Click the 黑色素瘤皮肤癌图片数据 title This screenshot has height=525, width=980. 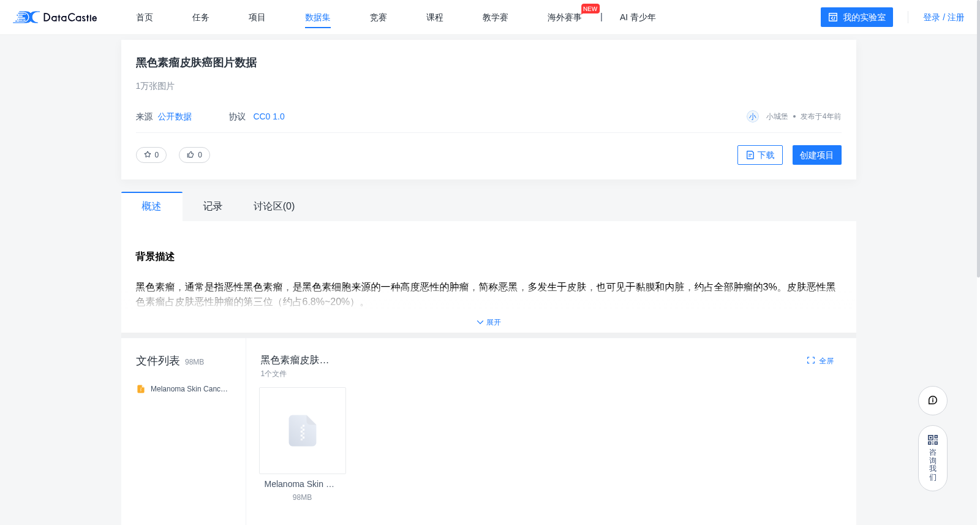click(x=196, y=62)
